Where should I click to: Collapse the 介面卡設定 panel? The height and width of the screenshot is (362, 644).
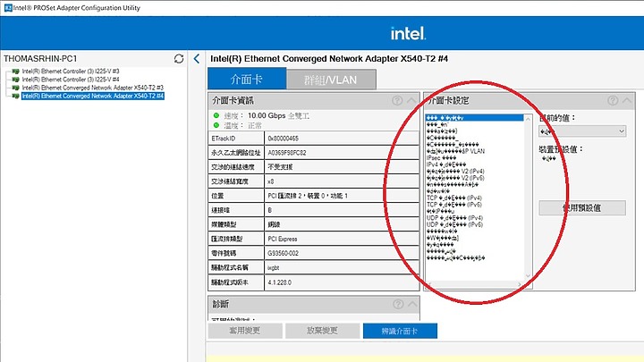coord(627,100)
